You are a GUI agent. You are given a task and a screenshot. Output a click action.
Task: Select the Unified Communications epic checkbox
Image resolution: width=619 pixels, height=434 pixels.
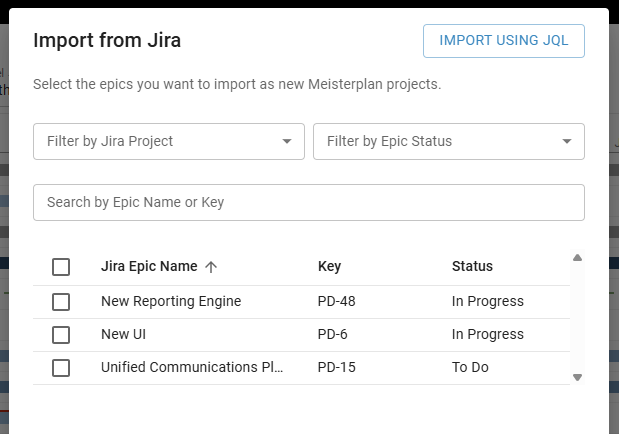click(61, 368)
